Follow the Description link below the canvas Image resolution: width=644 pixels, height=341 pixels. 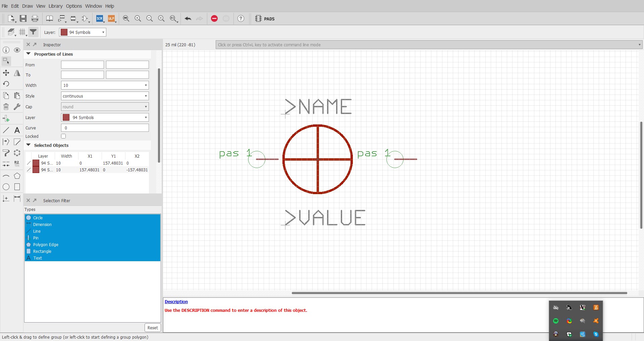176,301
